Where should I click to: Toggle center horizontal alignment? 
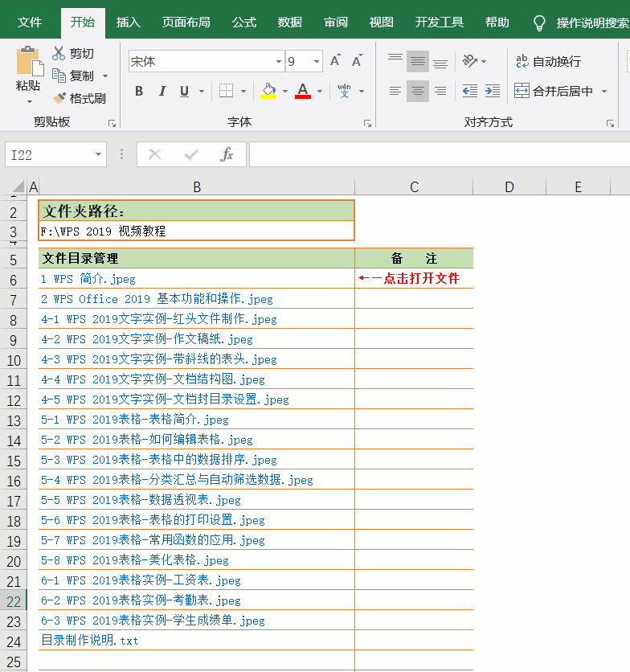[x=418, y=91]
